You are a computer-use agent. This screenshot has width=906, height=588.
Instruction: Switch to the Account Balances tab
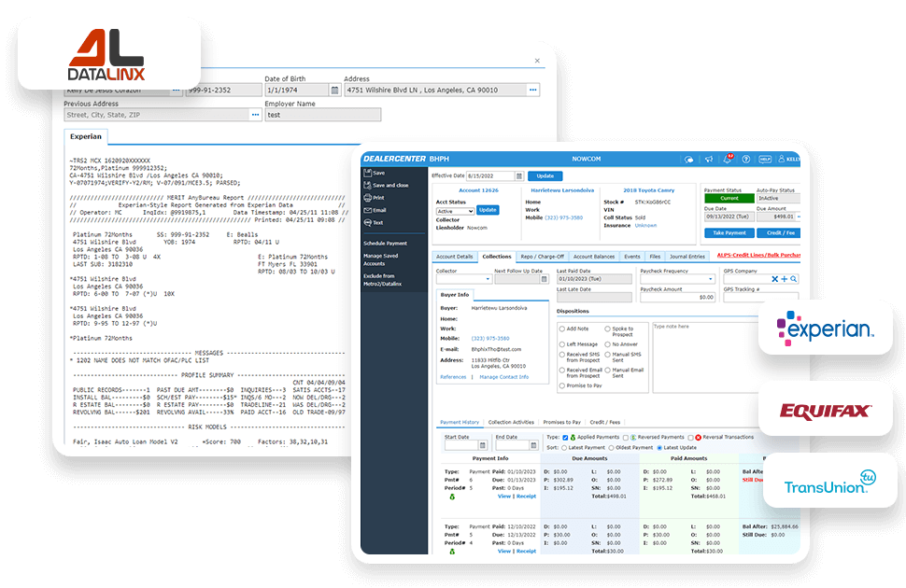click(x=593, y=257)
